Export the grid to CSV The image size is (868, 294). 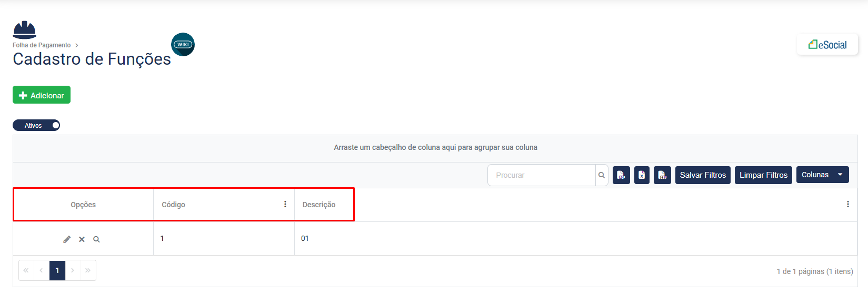click(662, 175)
